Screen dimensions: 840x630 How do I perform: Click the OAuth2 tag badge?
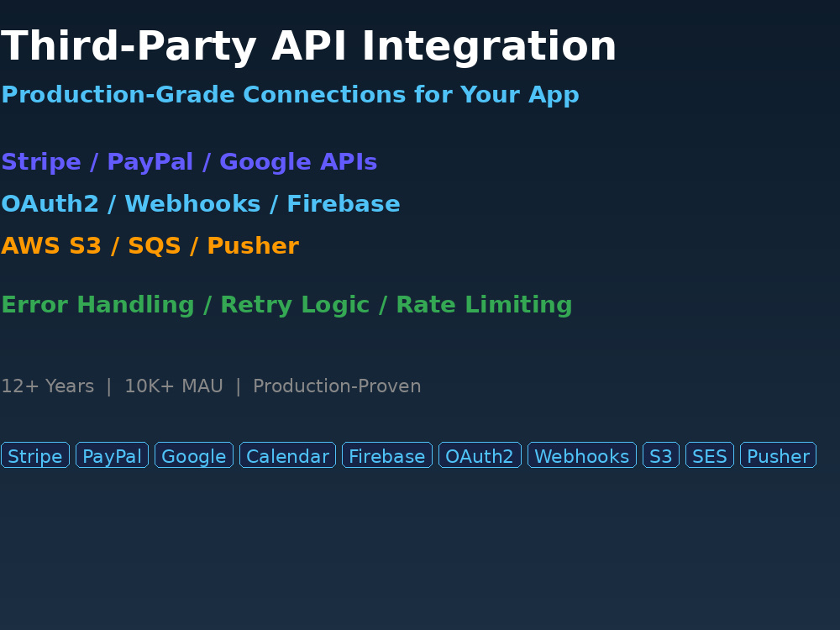coord(480,454)
